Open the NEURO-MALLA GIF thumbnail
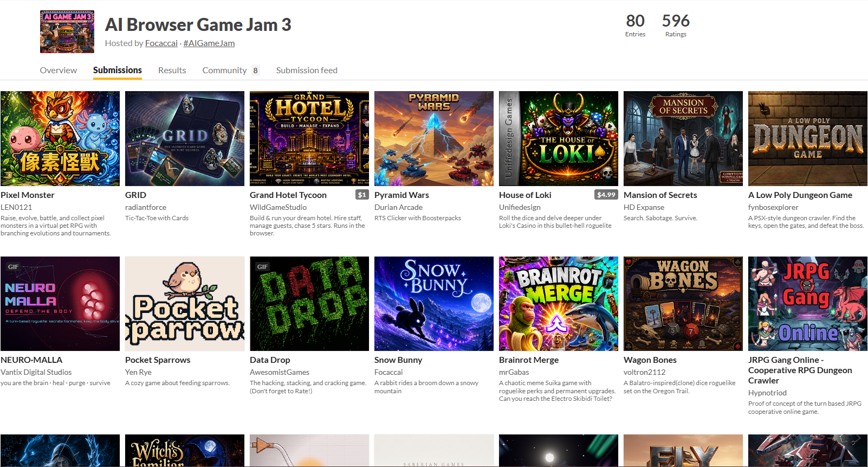 tap(60, 304)
